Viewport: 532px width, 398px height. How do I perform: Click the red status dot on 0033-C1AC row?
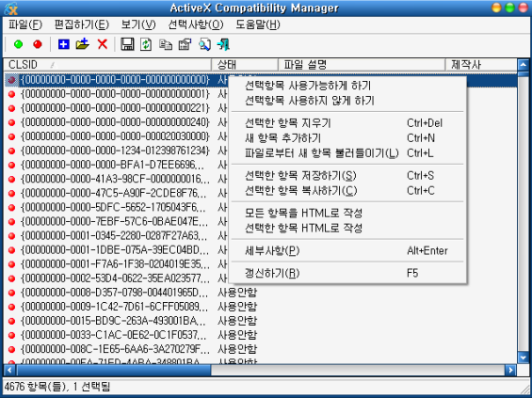tap(12, 335)
